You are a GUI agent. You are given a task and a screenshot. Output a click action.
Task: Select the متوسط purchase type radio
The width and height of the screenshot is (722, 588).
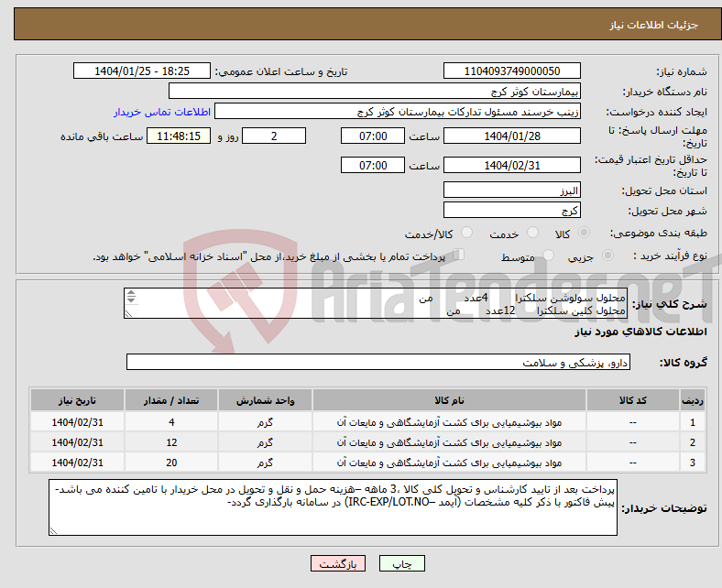[x=548, y=256]
